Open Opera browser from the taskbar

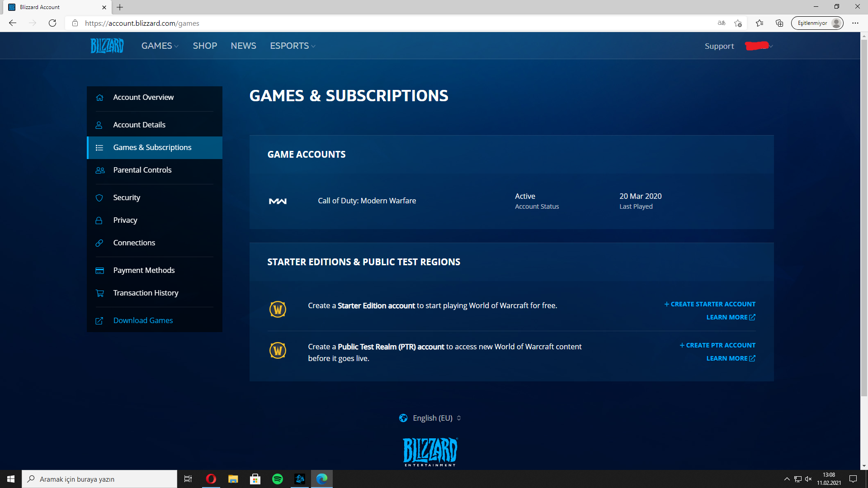point(211,479)
